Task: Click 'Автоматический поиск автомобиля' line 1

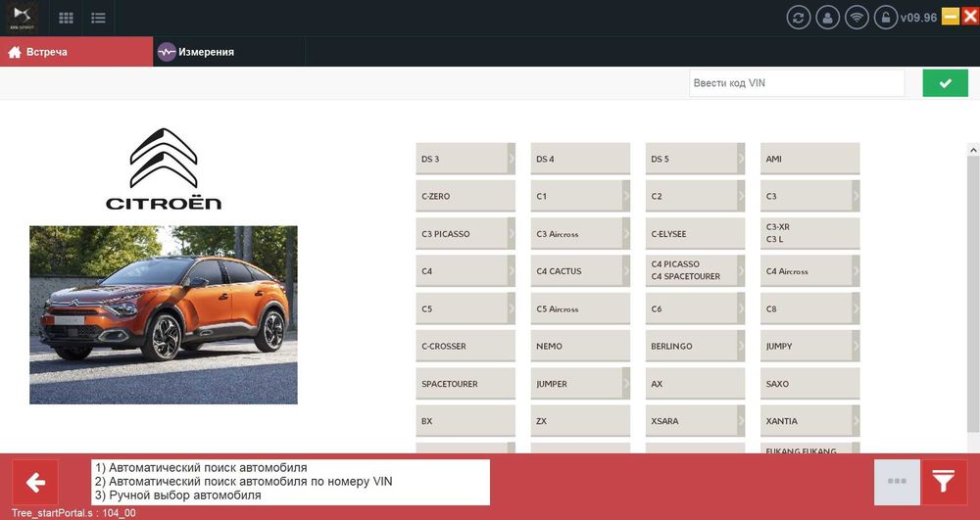Action: click(x=201, y=467)
